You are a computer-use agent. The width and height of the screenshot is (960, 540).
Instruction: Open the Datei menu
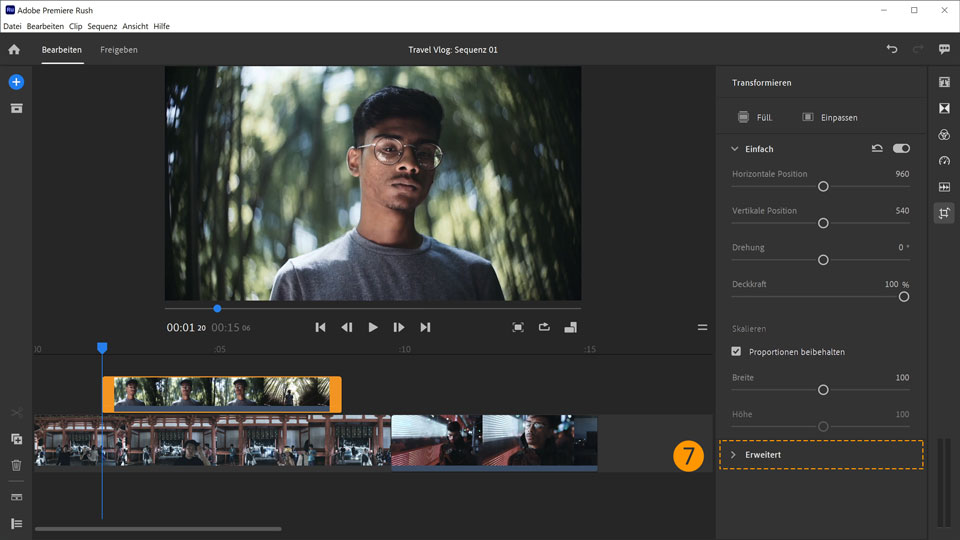pyautogui.click(x=12, y=26)
